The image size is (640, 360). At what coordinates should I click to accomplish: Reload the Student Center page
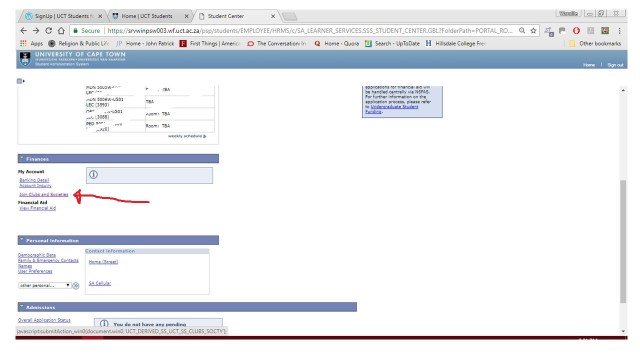coord(49,31)
